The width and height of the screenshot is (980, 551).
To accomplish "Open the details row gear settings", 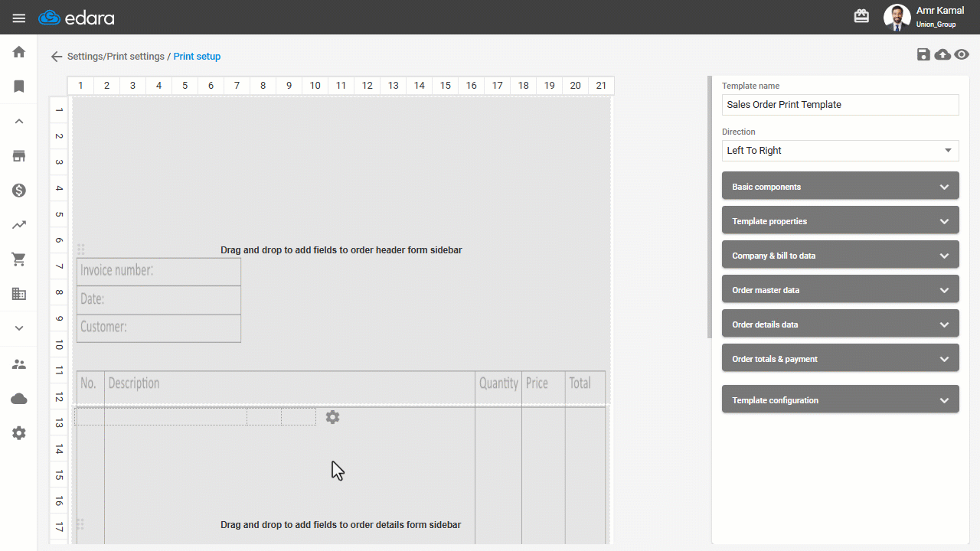I will pyautogui.click(x=332, y=417).
